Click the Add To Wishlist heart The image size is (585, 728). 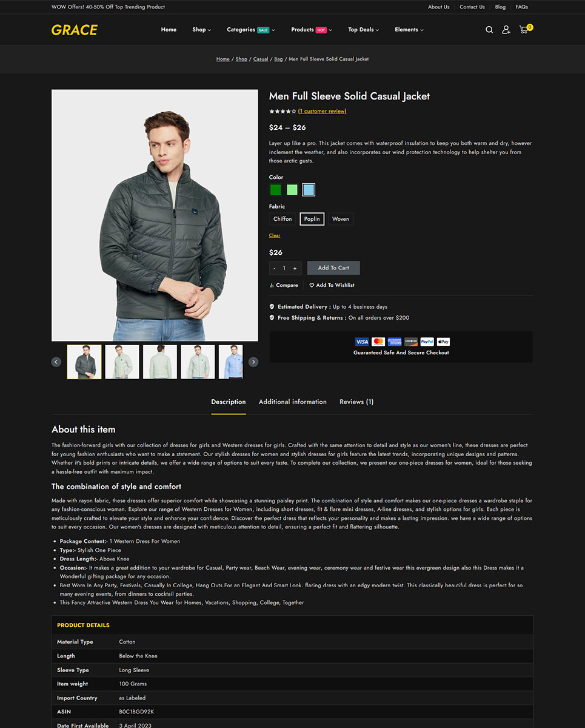312,285
